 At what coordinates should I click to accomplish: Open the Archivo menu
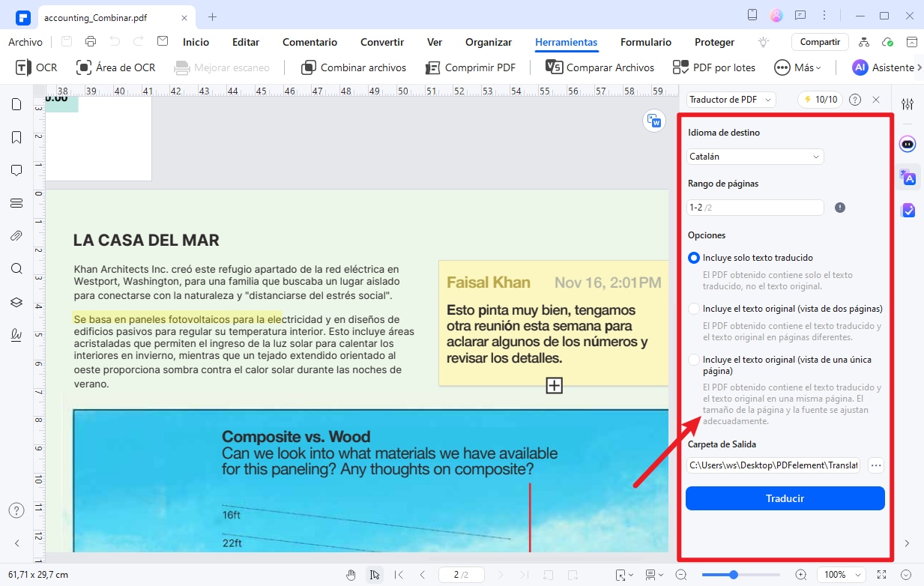[x=25, y=42]
